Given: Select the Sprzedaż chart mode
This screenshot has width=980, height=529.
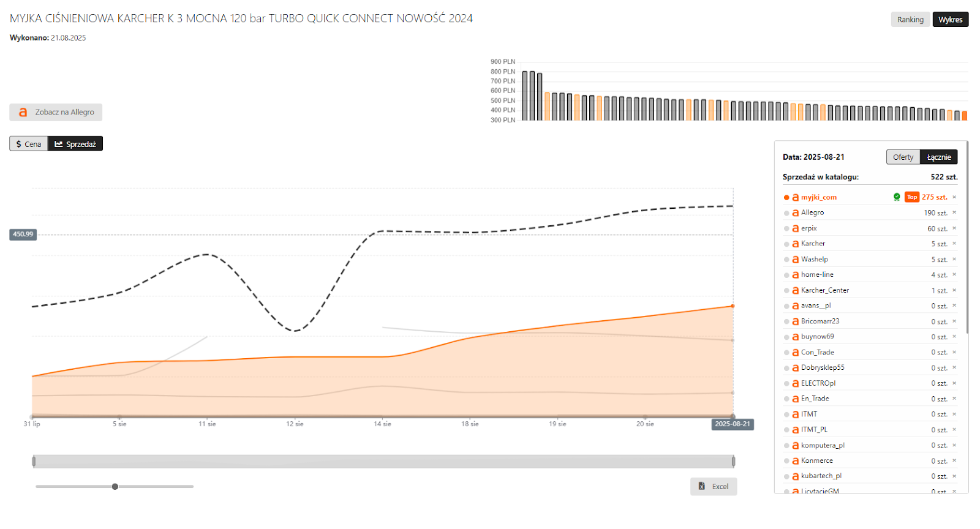Looking at the screenshot, I should pyautogui.click(x=75, y=144).
